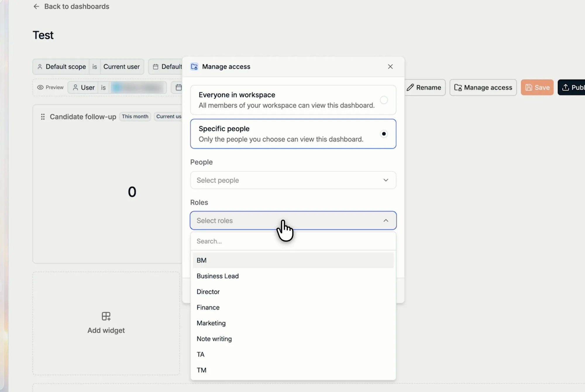Click the orange Save button
This screenshot has height=392, width=585.
(x=537, y=87)
